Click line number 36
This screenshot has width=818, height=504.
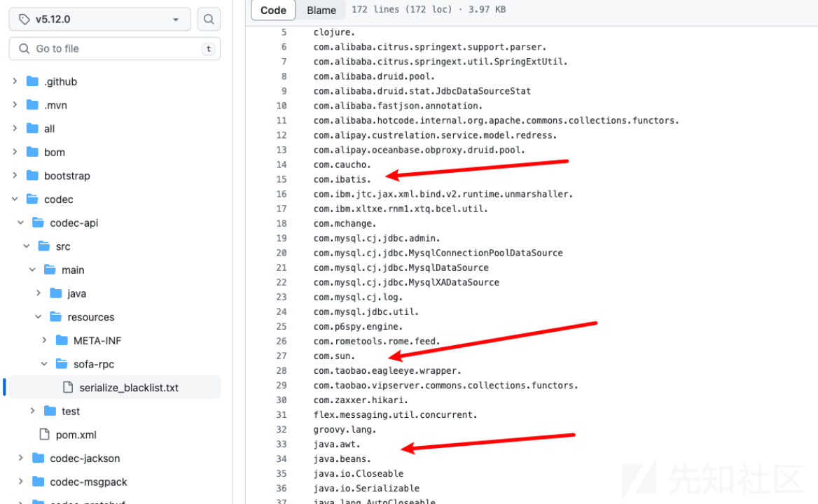click(282, 489)
